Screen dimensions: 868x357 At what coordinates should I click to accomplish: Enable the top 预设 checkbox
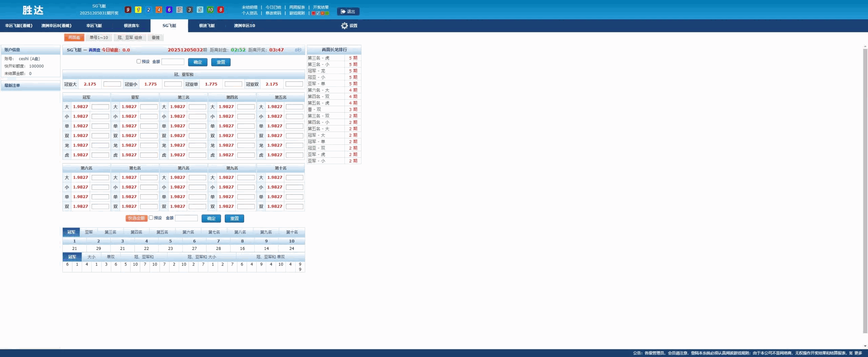tap(139, 61)
